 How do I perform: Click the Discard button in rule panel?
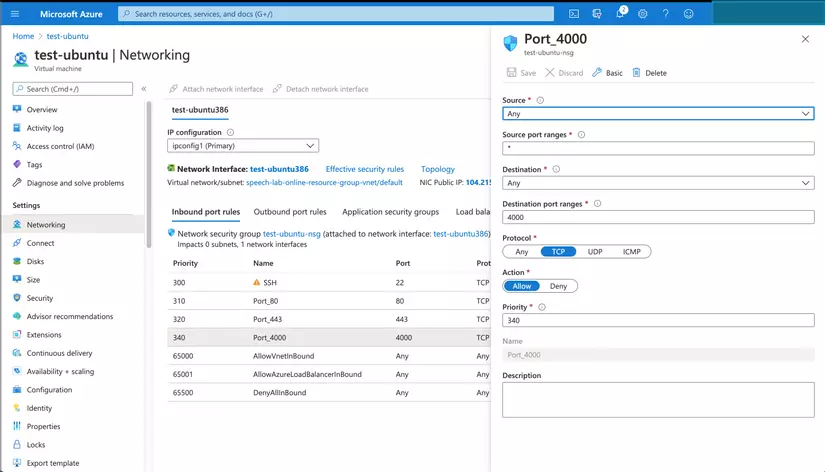point(564,73)
